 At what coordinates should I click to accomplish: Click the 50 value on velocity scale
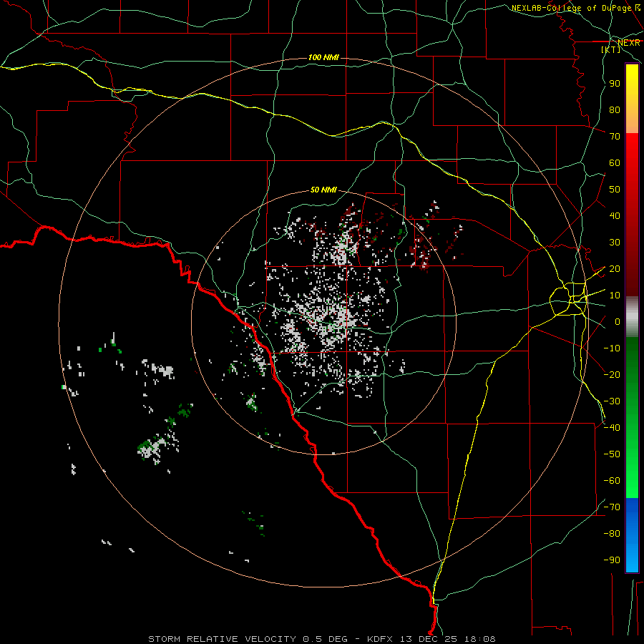(615, 190)
